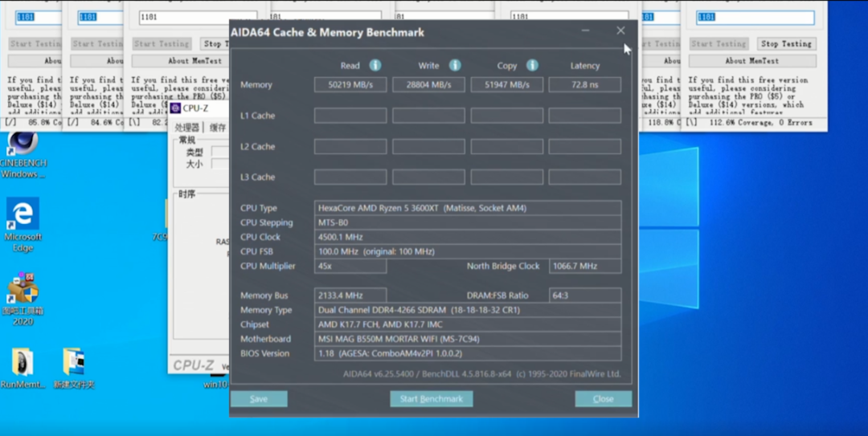Click Start Testing in the 85.8% MemTest window
The image size is (868, 436).
[35, 43]
